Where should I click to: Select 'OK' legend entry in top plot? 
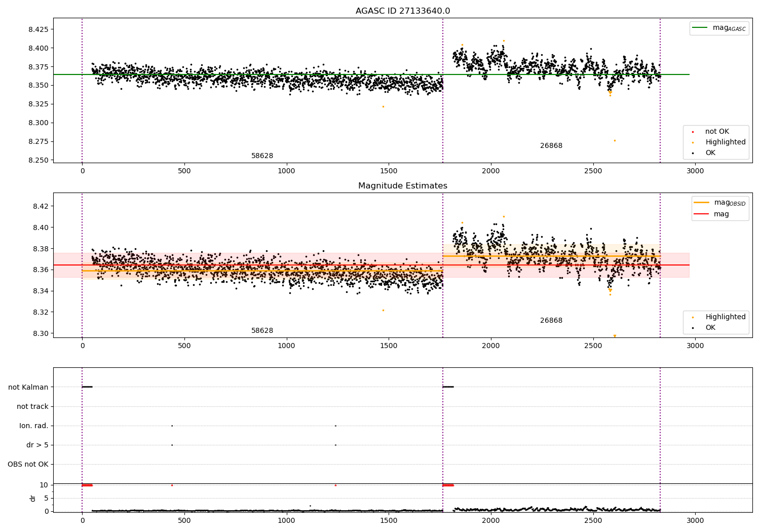point(710,153)
